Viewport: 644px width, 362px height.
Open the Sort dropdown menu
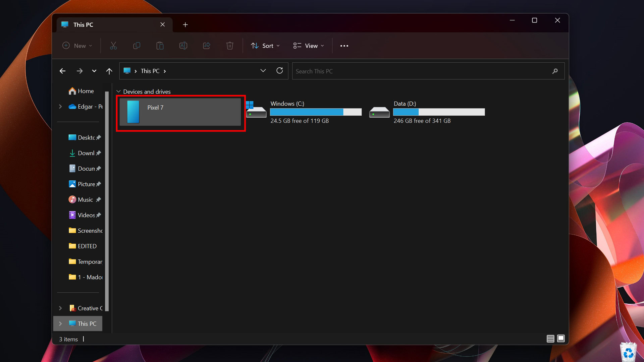click(265, 46)
